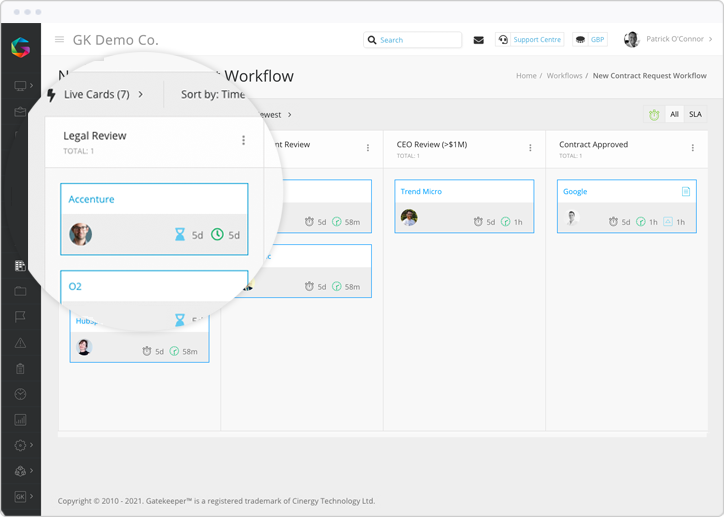
Task: Click the Gatekeeper logo in the sidebar
Action: pyautogui.click(x=20, y=46)
